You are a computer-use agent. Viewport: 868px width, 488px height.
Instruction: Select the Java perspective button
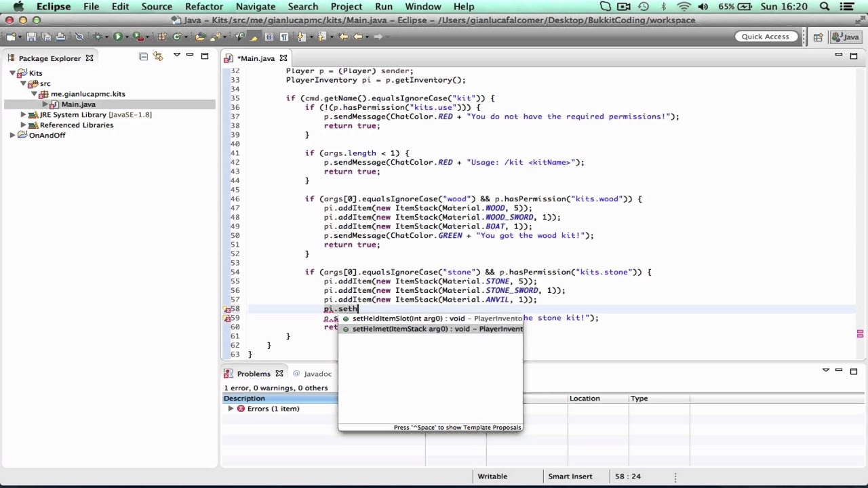pos(846,37)
